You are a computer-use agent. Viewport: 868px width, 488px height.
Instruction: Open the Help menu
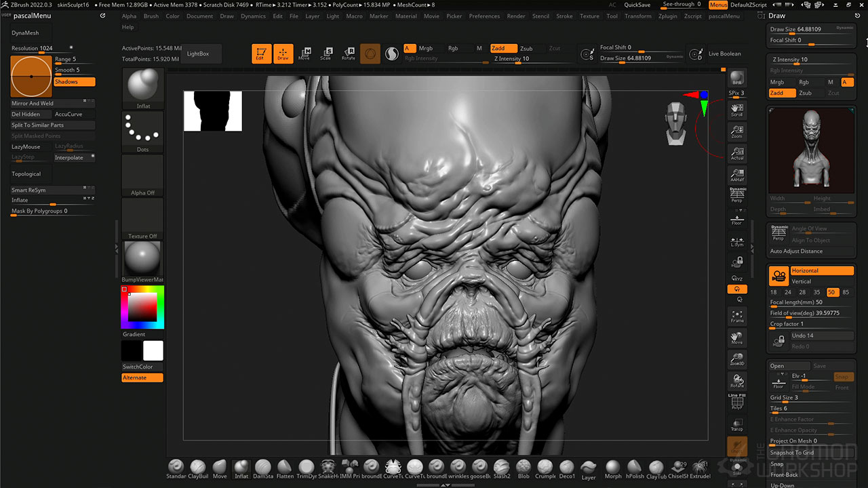127,27
